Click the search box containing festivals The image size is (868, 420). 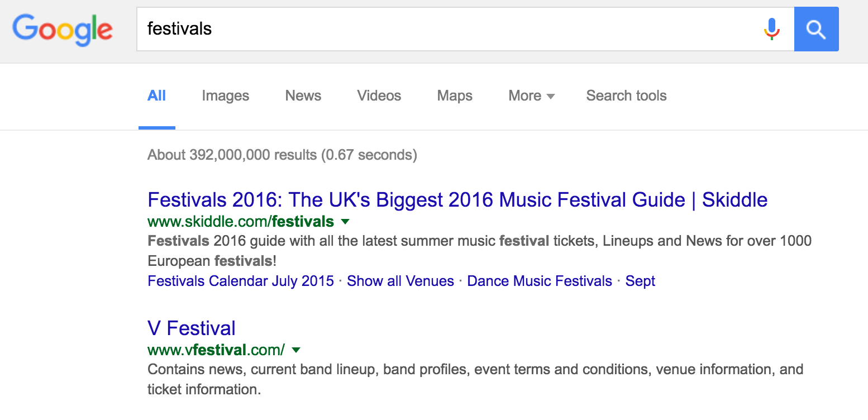point(447,29)
